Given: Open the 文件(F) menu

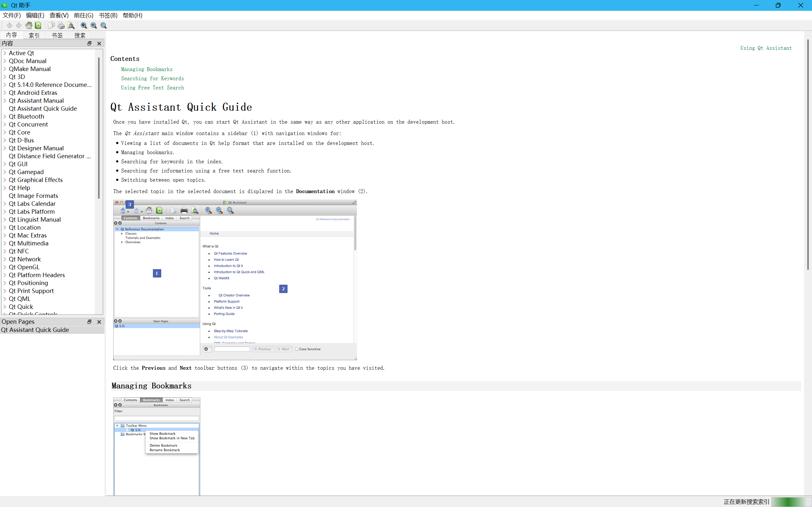Looking at the screenshot, I should (x=12, y=16).
